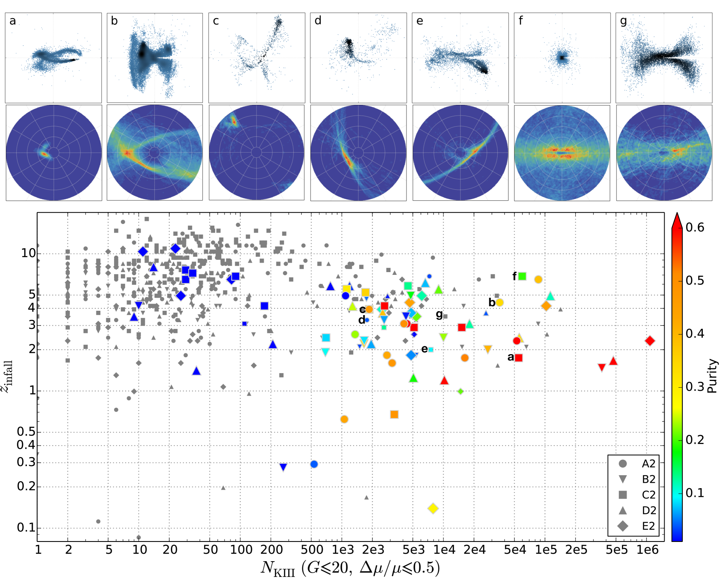
Task: Click the yellow circle labeled b
Action: coord(500,302)
